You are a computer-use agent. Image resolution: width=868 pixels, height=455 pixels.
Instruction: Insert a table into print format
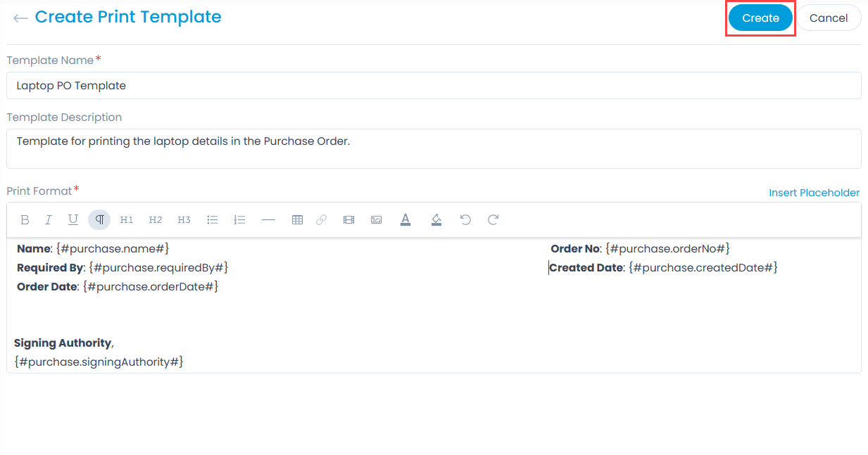[297, 220]
